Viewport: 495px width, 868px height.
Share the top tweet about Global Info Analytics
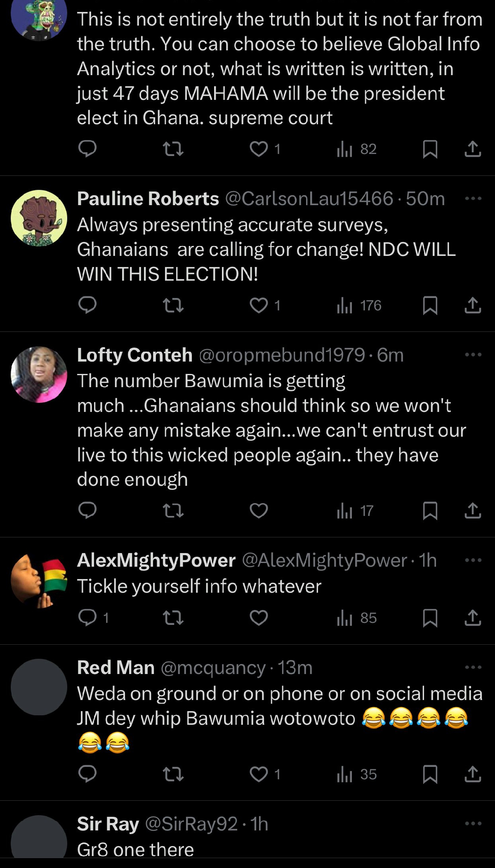click(473, 149)
